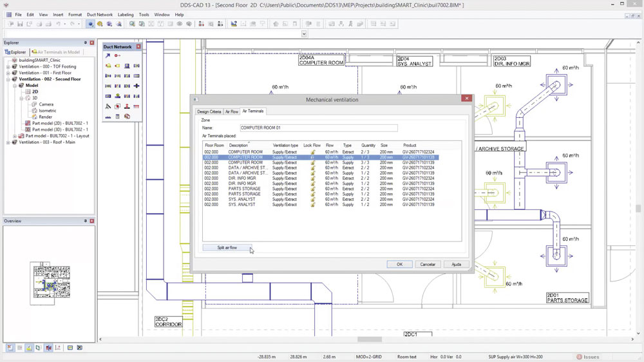Toggle lock flow for DIR. INFO MGR Extract row
644x362 pixels.
tap(312, 178)
